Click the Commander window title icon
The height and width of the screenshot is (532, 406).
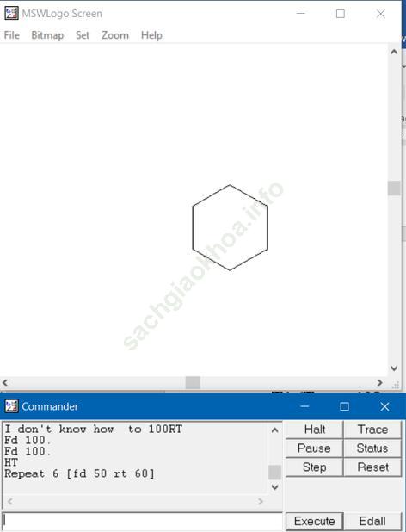point(11,406)
